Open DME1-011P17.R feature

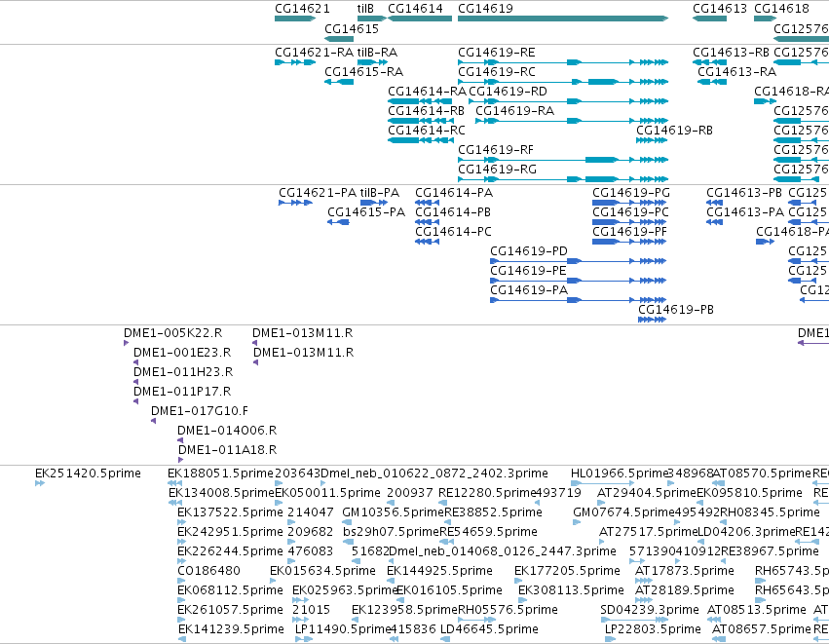[x=135, y=402]
